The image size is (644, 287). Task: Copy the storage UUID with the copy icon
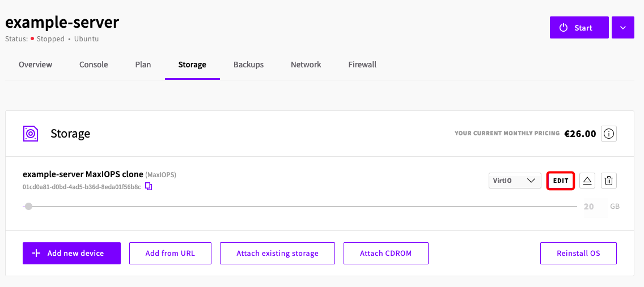[149, 187]
